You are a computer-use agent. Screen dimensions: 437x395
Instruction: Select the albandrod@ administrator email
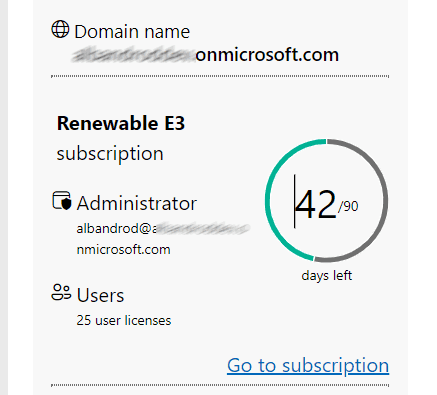point(116,229)
